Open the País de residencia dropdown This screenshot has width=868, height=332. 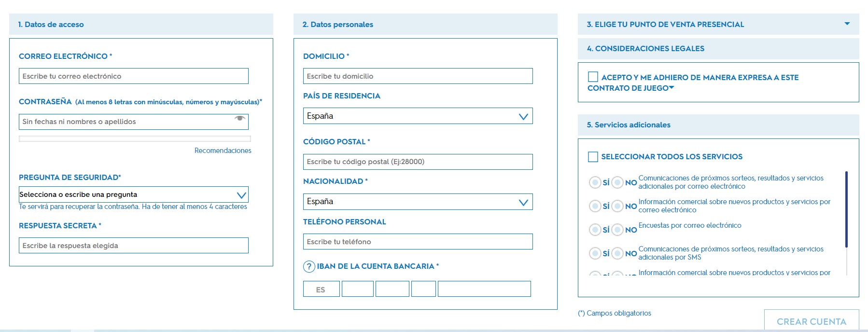(x=418, y=116)
